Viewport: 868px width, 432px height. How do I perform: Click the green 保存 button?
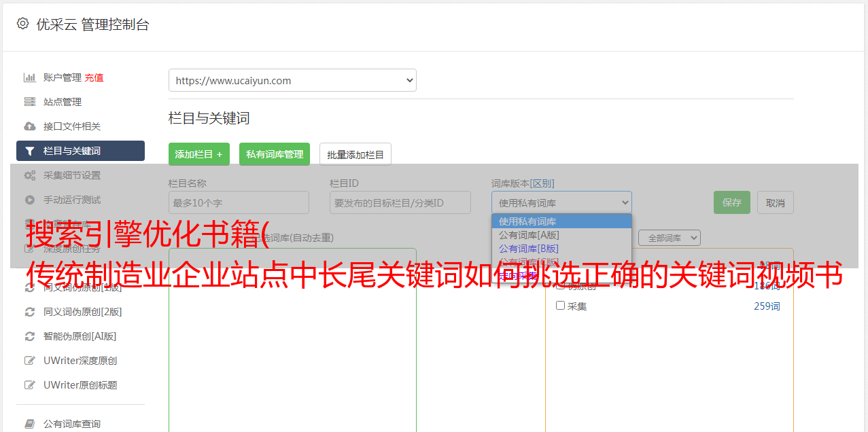click(x=732, y=202)
